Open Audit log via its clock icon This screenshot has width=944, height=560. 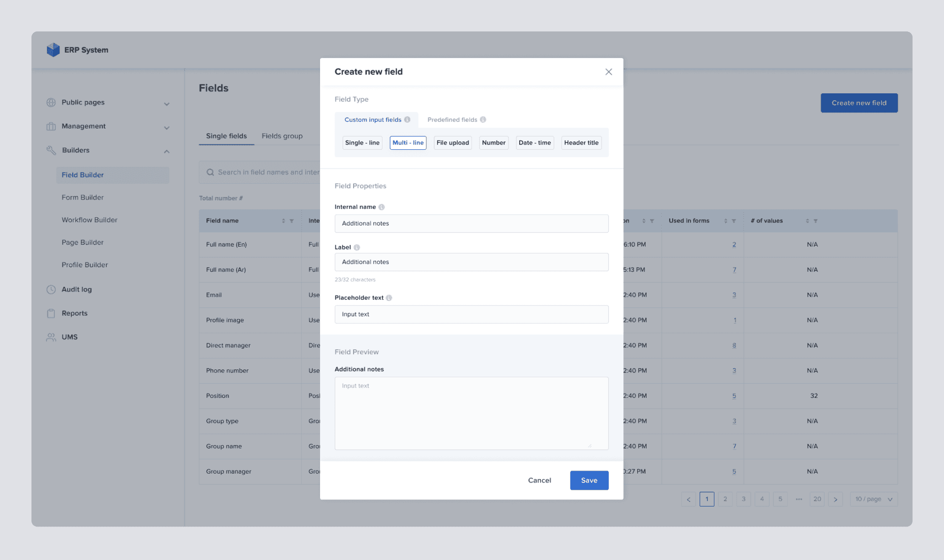(x=51, y=289)
